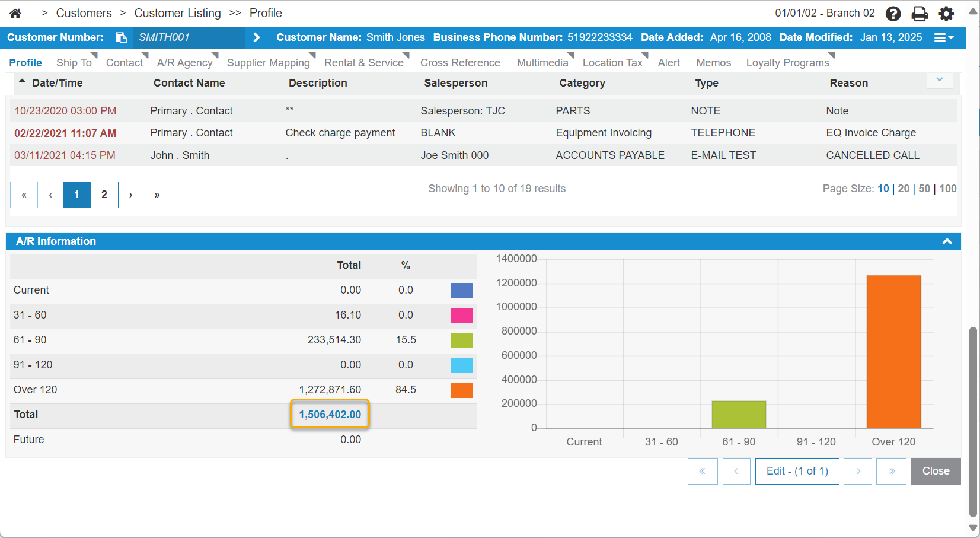Click the Equipment Invoicing category cell
Image resolution: width=980 pixels, height=538 pixels.
(x=604, y=133)
